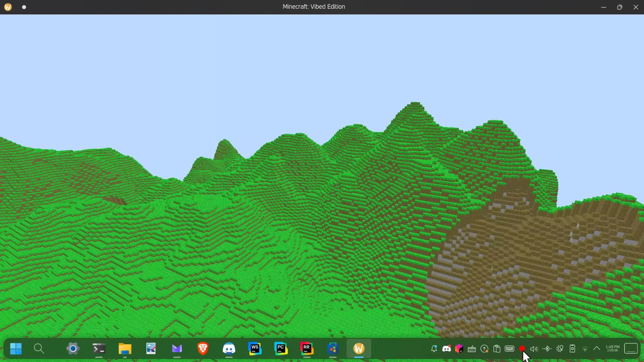Viewport: 644px width, 362px height.
Task: Open Wi-Fi network tray icon
Action: pyautogui.click(x=585, y=349)
